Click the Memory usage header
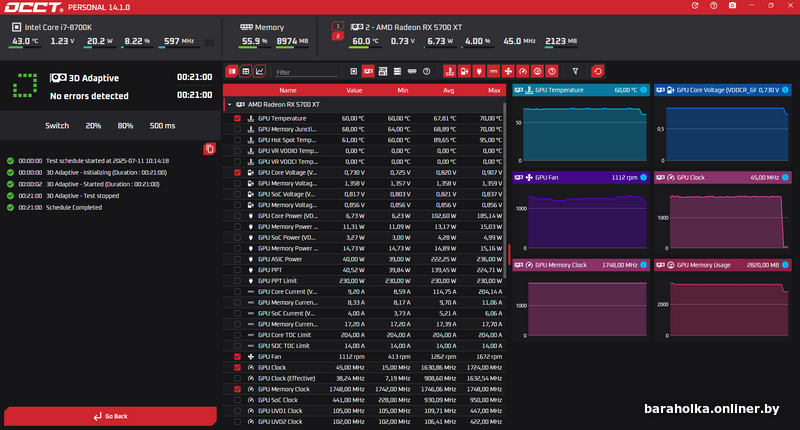Image resolution: width=800 pixels, height=430 pixels. pyautogui.click(x=262, y=27)
